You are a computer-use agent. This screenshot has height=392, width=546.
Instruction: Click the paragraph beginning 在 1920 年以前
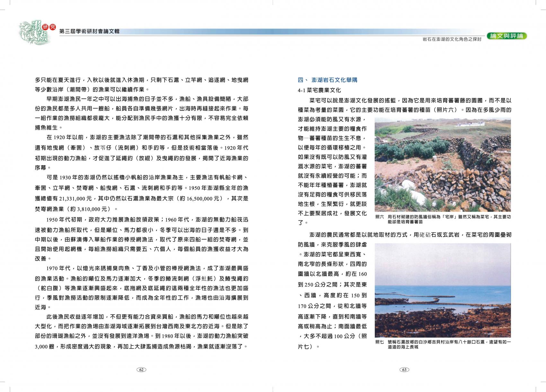click(x=141, y=153)
